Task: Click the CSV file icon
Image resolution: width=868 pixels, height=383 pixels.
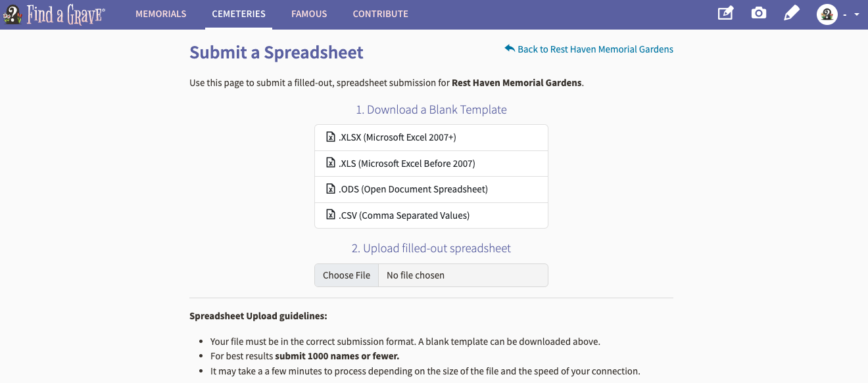Action: coord(331,215)
